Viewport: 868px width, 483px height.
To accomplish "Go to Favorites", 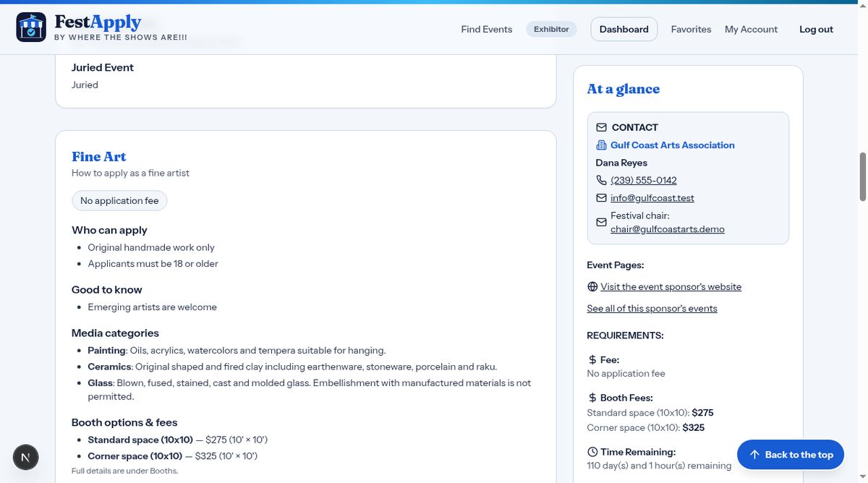I will 691,30.
